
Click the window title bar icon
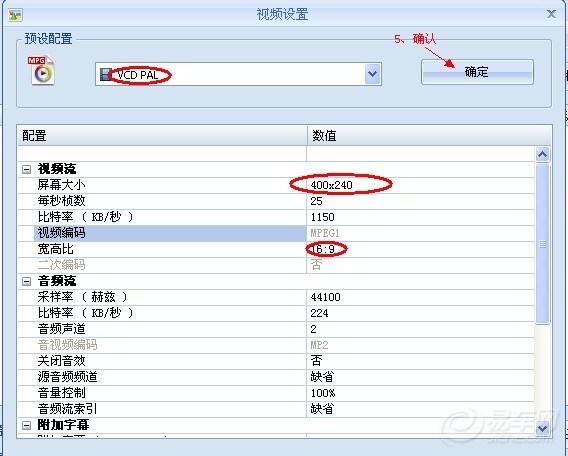[x=16, y=15]
